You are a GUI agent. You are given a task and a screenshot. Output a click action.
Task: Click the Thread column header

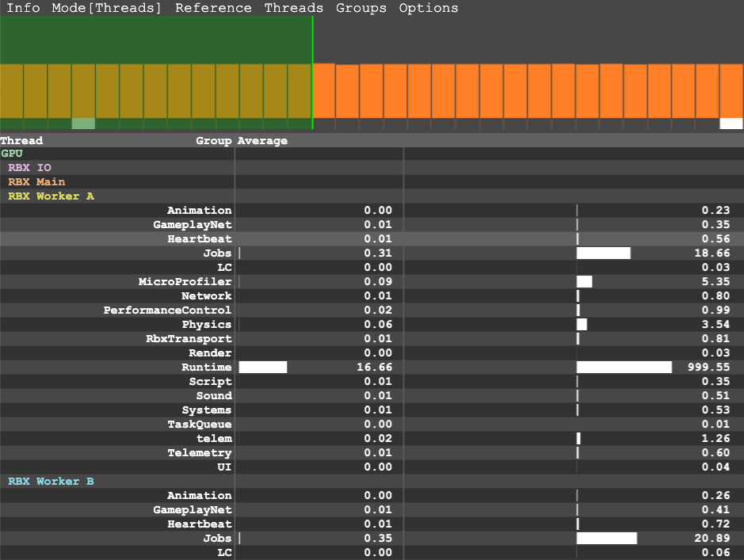[21, 141]
